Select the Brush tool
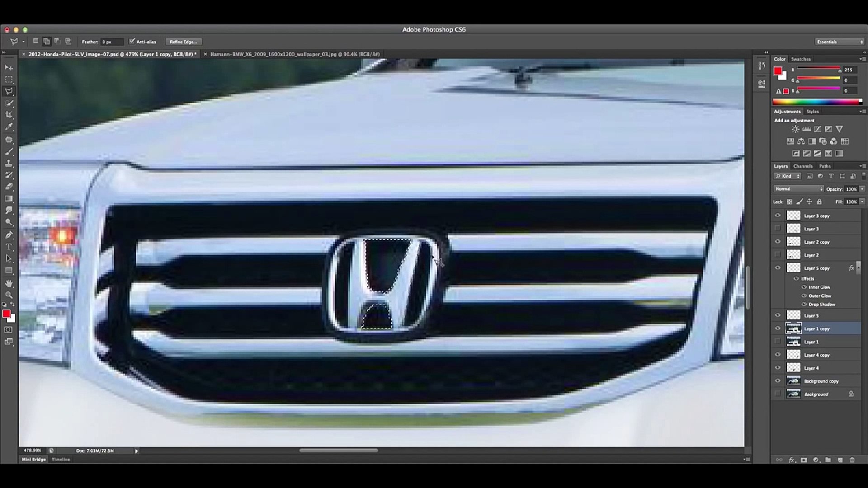Viewport: 868px width, 488px height. [9, 152]
